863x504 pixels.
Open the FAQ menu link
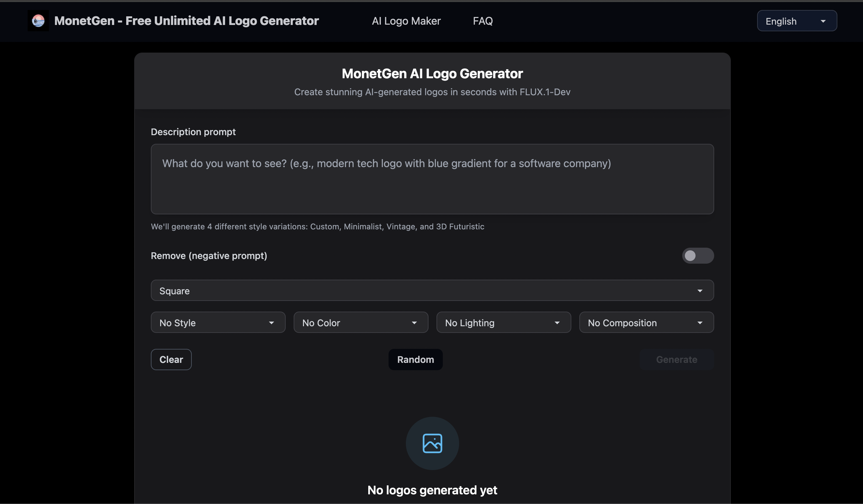(x=482, y=21)
